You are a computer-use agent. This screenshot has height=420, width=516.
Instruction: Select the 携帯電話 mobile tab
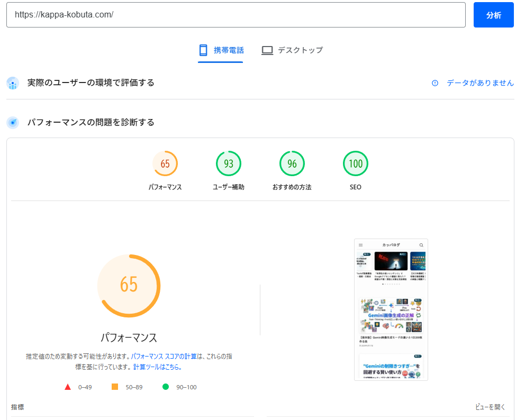pos(221,50)
